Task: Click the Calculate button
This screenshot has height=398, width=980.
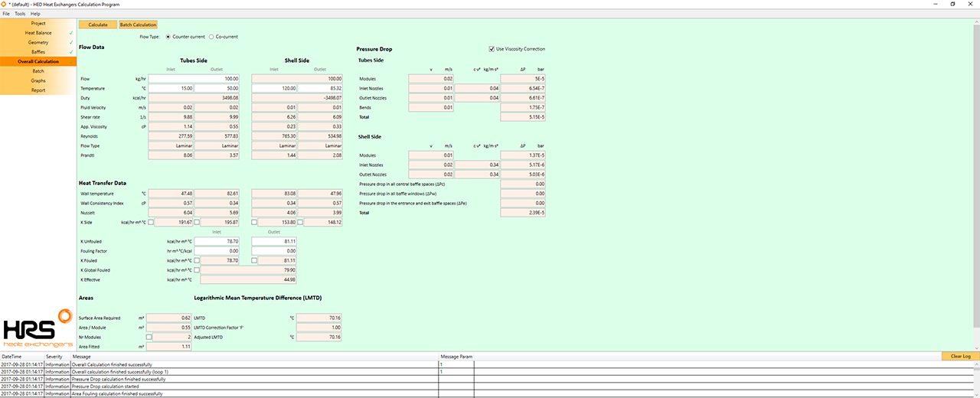Action: [97, 24]
